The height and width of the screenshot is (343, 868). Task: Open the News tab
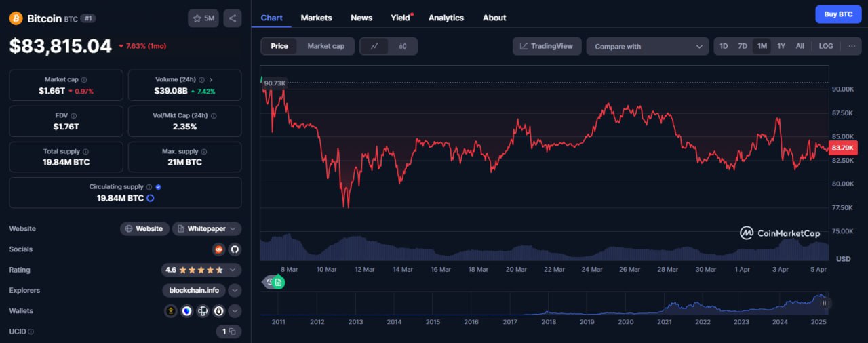(x=361, y=18)
